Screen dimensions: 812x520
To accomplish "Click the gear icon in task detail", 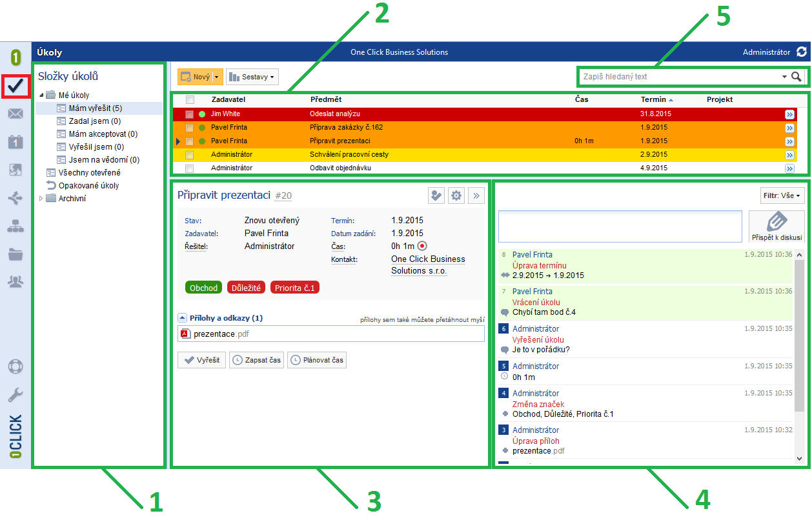I will (456, 195).
